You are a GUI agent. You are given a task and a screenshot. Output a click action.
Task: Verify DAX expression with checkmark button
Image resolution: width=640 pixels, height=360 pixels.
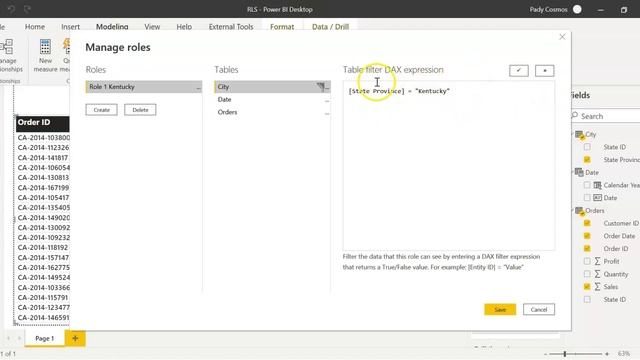[x=519, y=70]
